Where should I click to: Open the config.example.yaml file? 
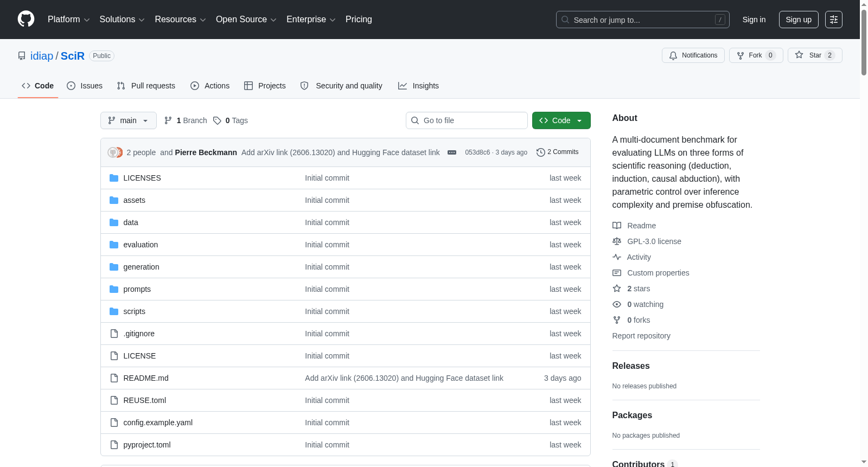pos(158,423)
